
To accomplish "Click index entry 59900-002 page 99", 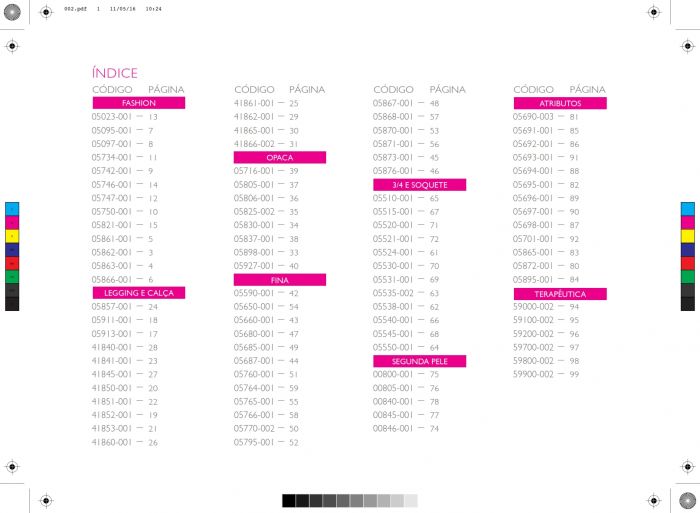I will pyautogui.click(x=546, y=374).
